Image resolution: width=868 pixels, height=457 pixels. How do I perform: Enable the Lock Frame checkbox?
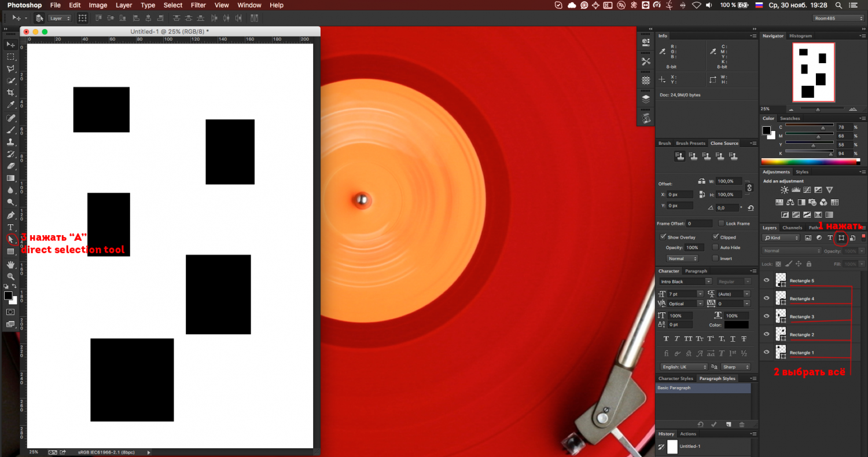pos(721,223)
